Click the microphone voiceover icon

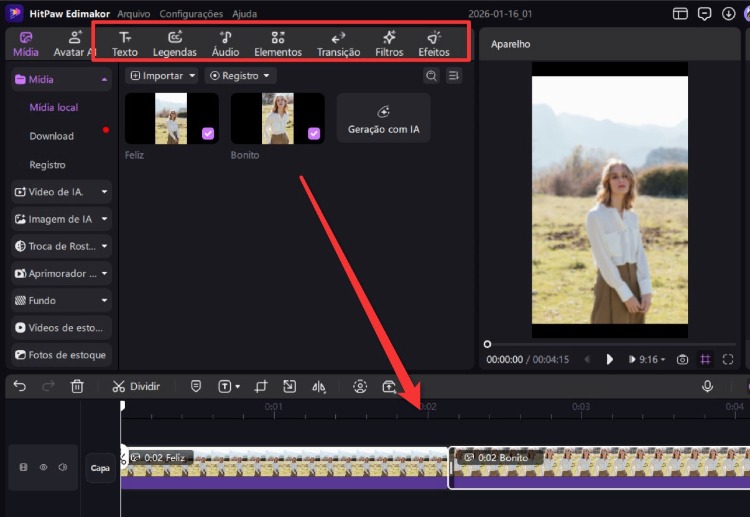(707, 386)
